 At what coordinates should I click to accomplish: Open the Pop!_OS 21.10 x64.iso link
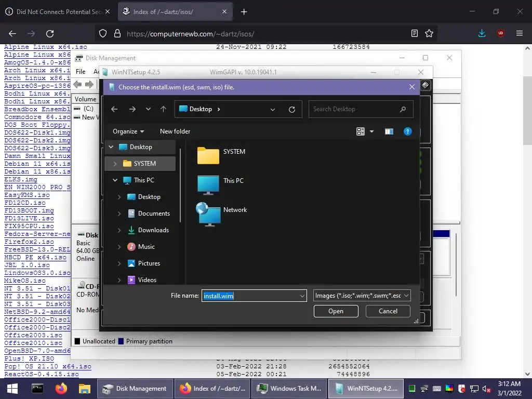(47, 366)
